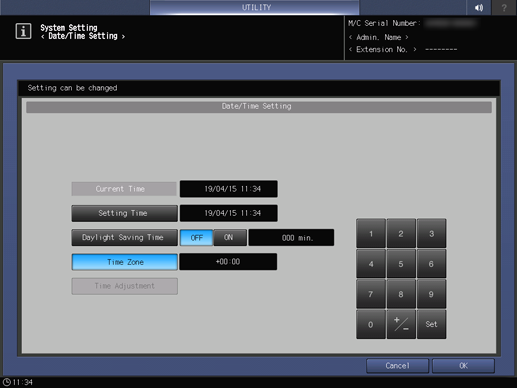The width and height of the screenshot is (517, 388).
Task: Select the Daylight Saving Time button
Action: (x=124, y=238)
